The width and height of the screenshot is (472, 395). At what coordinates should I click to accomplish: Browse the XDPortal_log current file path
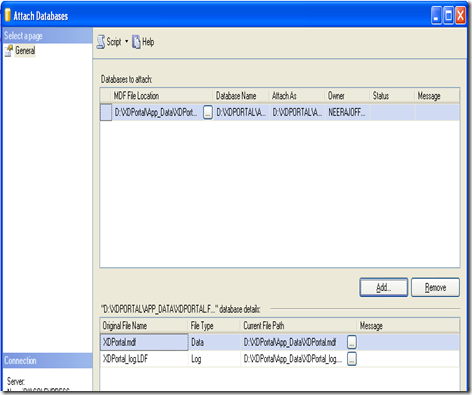pos(352,359)
